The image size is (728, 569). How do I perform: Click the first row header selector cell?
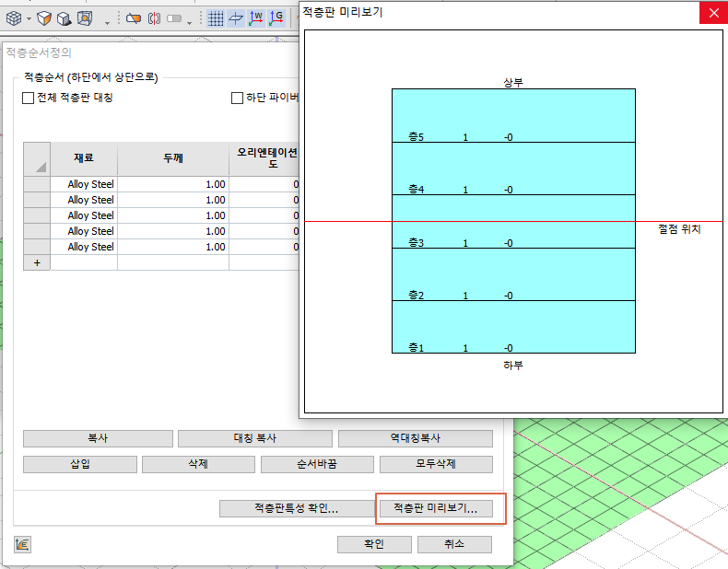pyautogui.click(x=37, y=184)
